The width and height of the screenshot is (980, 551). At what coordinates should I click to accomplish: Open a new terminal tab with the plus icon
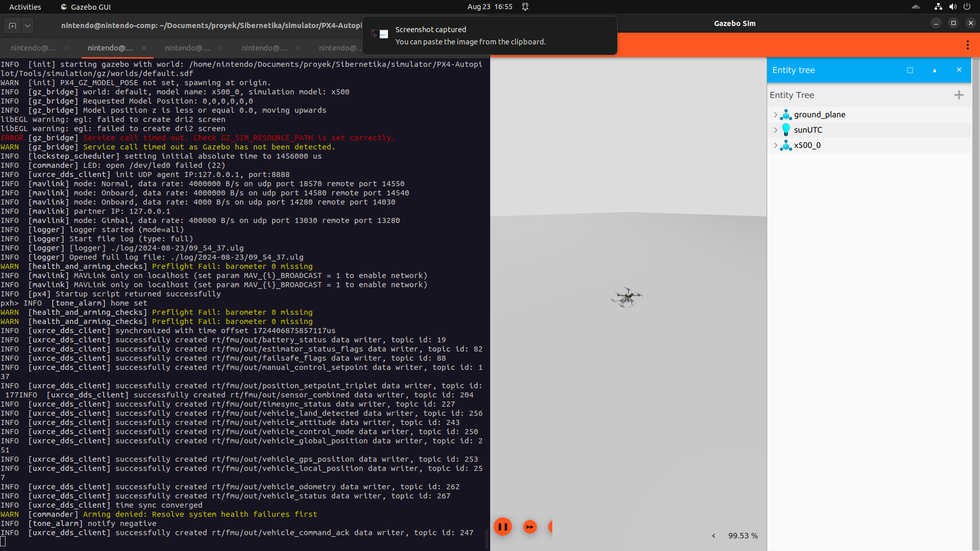12,26
